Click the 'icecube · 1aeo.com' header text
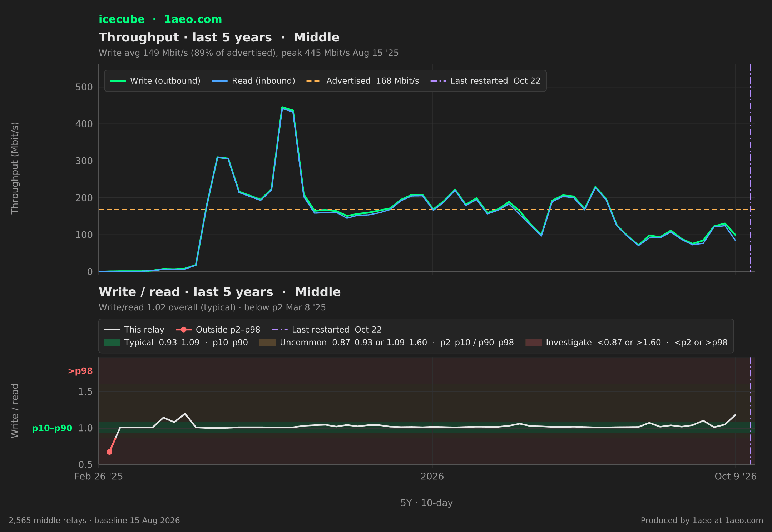This screenshot has height=532, width=772. [160, 19]
